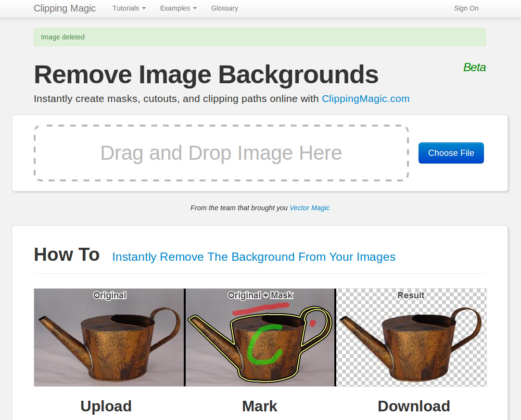Click the green Beta label
The height and width of the screenshot is (420, 521).
coord(474,67)
